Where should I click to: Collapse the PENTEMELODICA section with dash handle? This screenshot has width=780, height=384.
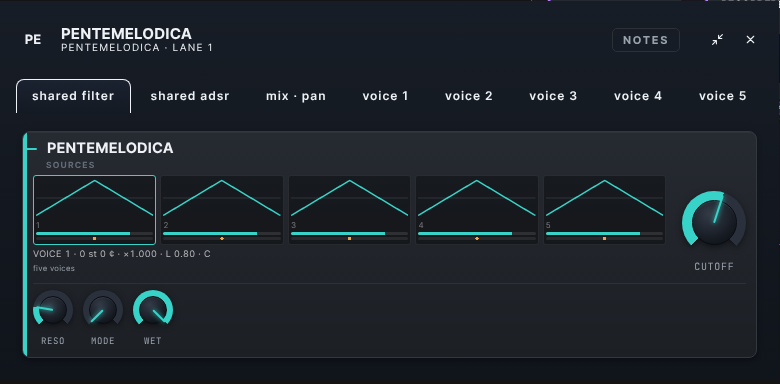[x=32, y=148]
